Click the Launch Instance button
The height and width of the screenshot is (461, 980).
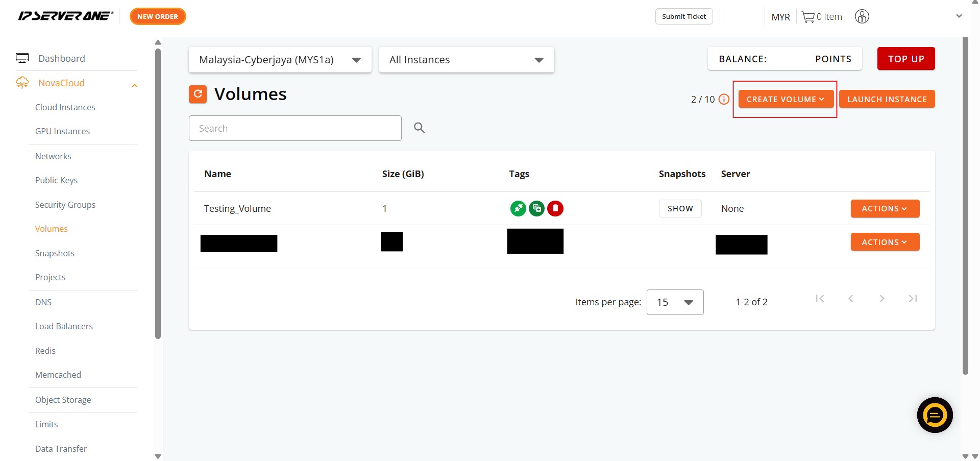coord(887,99)
